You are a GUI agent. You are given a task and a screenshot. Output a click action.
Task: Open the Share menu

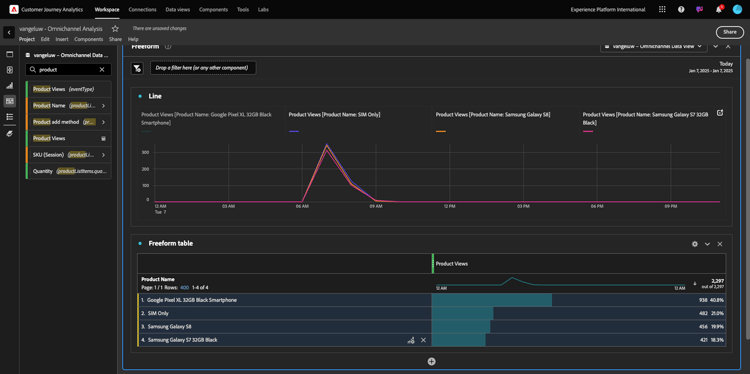click(115, 39)
